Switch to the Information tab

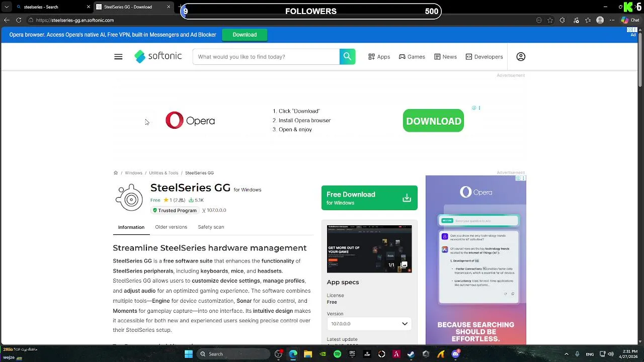(x=131, y=227)
